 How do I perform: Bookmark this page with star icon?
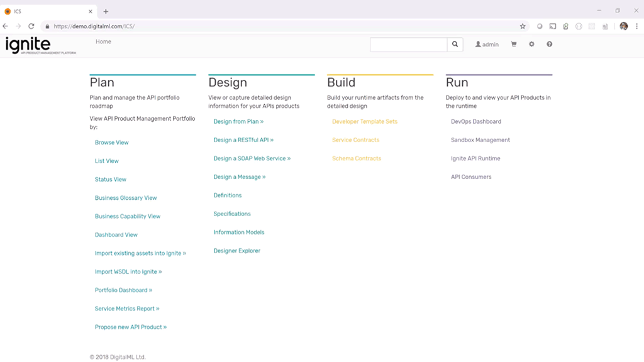[522, 26]
